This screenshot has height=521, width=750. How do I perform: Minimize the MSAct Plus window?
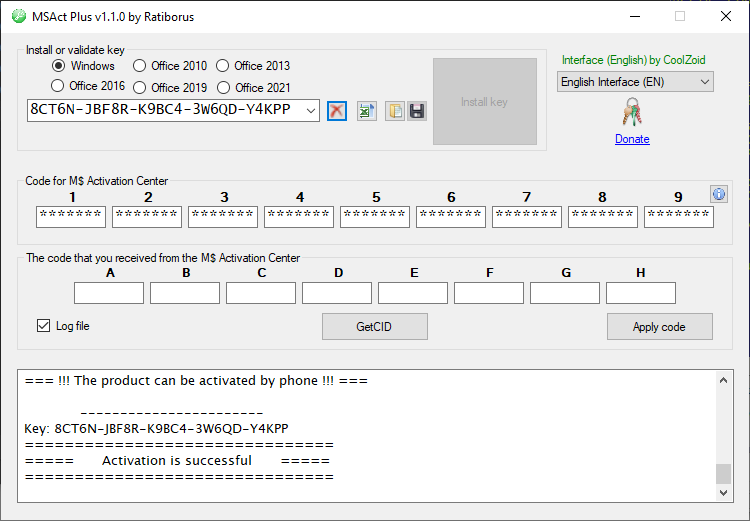(635, 16)
